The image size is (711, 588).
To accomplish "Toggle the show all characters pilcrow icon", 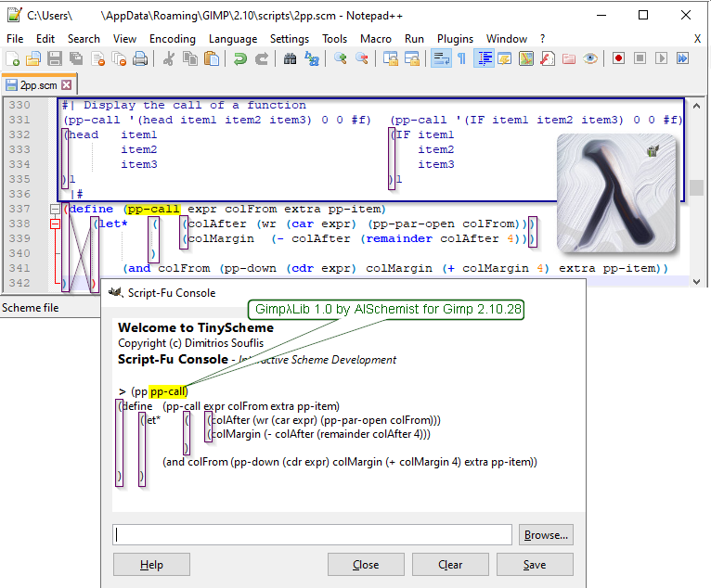I will (461, 58).
